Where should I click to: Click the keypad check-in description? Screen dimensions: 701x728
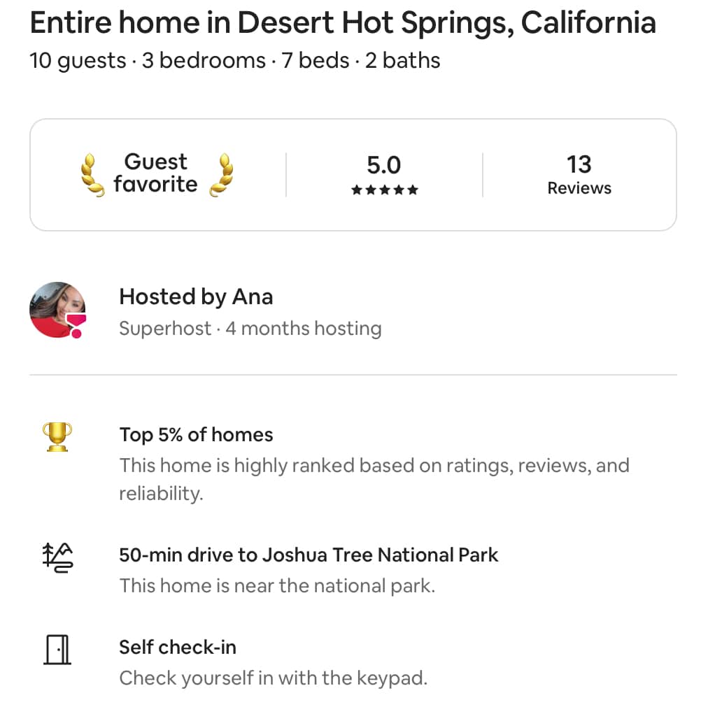pos(273,678)
